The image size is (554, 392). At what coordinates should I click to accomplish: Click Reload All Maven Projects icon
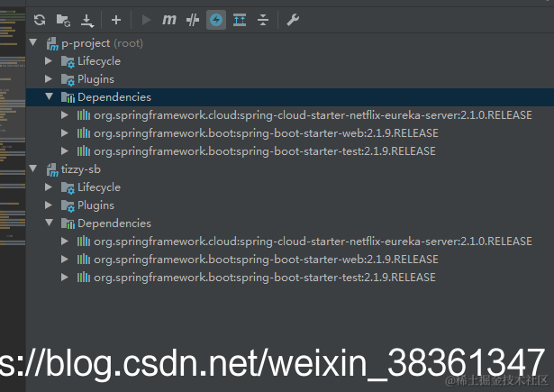pyautogui.click(x=40, y=20)
